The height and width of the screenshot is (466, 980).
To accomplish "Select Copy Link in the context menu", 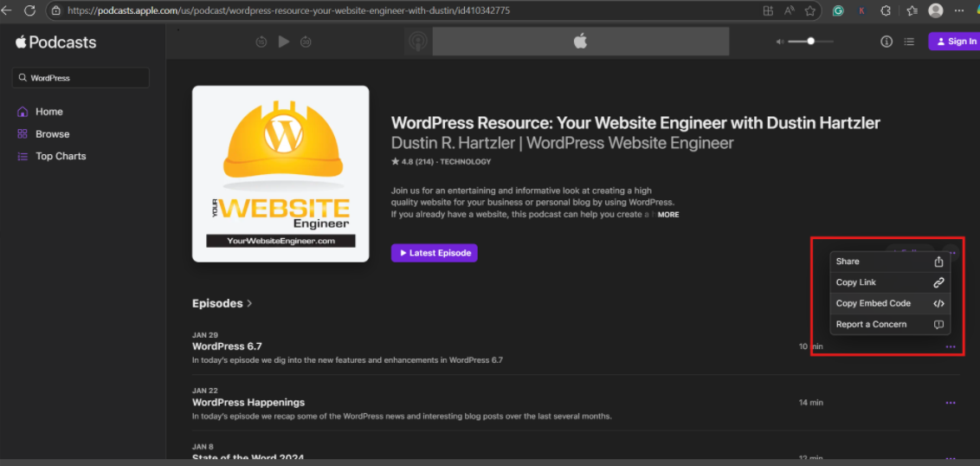I will pyautogui.click(x=890, y=282).
